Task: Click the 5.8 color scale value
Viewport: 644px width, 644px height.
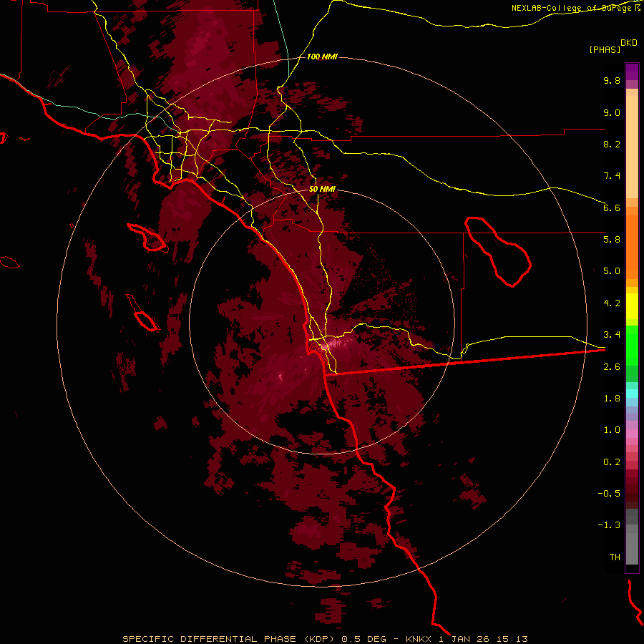Action: tap(612, 240)
